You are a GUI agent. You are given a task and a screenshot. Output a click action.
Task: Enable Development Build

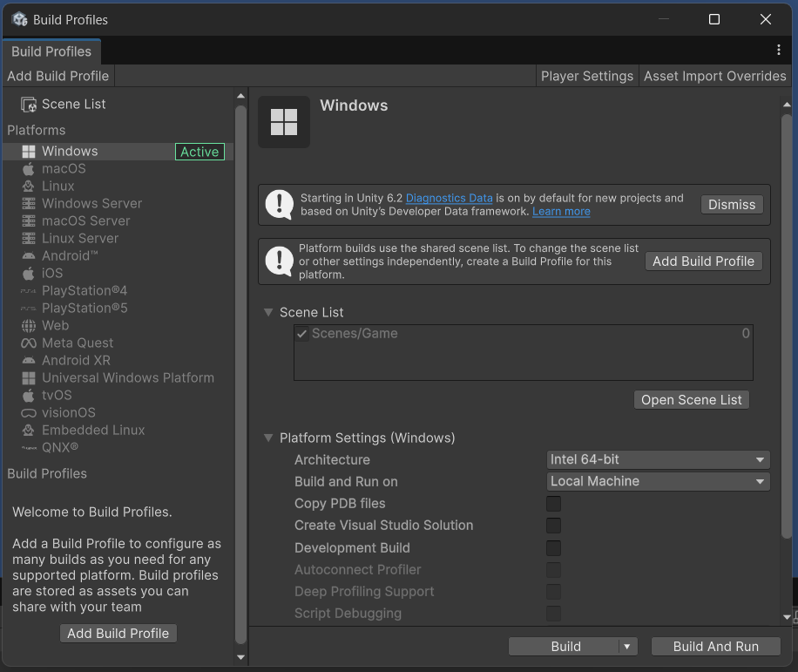point(553,547)
